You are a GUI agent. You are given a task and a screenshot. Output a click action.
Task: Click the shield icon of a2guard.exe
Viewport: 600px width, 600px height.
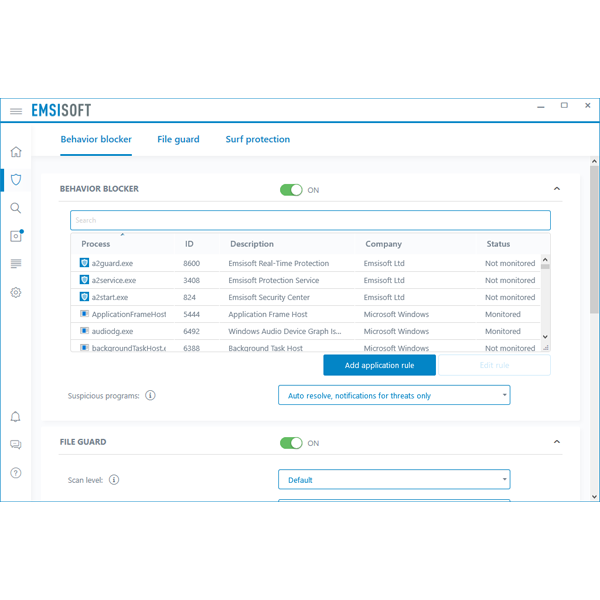pyautogui.click(x=84, y=262)
